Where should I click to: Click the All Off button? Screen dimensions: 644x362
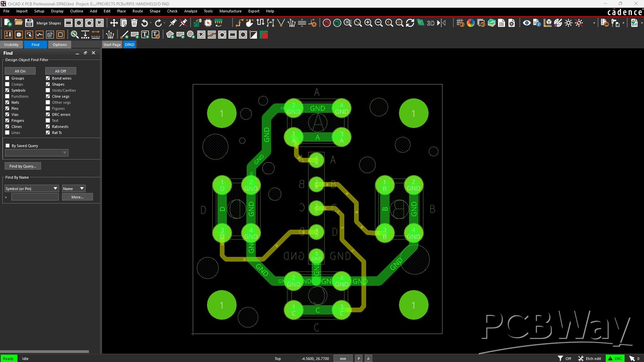[x=60, y=71]
